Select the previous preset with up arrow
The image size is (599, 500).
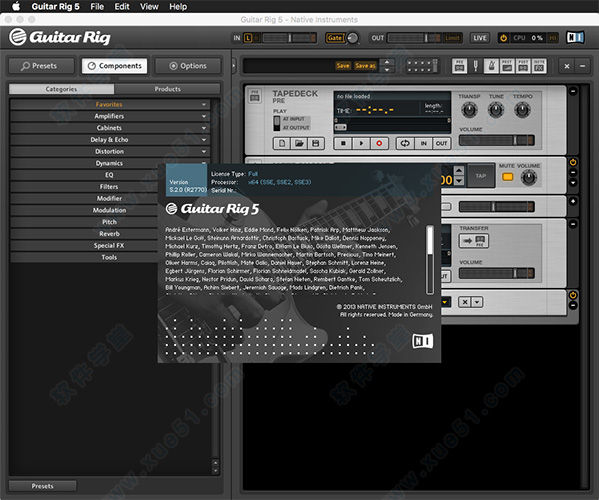coord(387,62)
